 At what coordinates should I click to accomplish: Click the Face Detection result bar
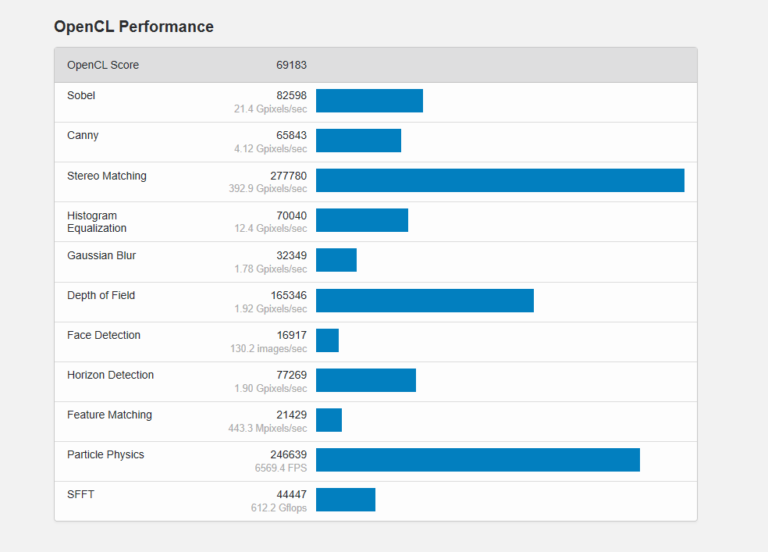[327, 340]
